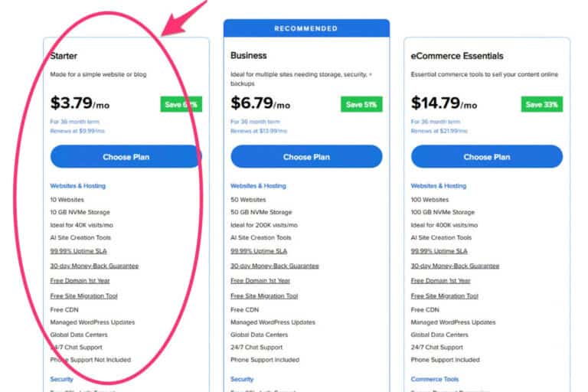
Task: Click the Business plan's 99.99% Uptime SLA link
Action: 259,251
